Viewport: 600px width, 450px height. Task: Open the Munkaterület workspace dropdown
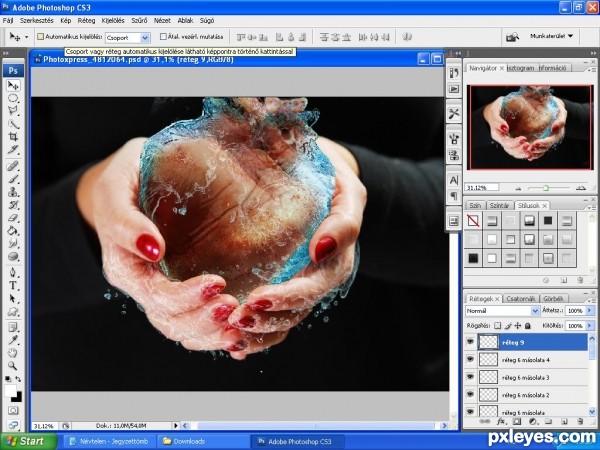click(x=551, y=36)
